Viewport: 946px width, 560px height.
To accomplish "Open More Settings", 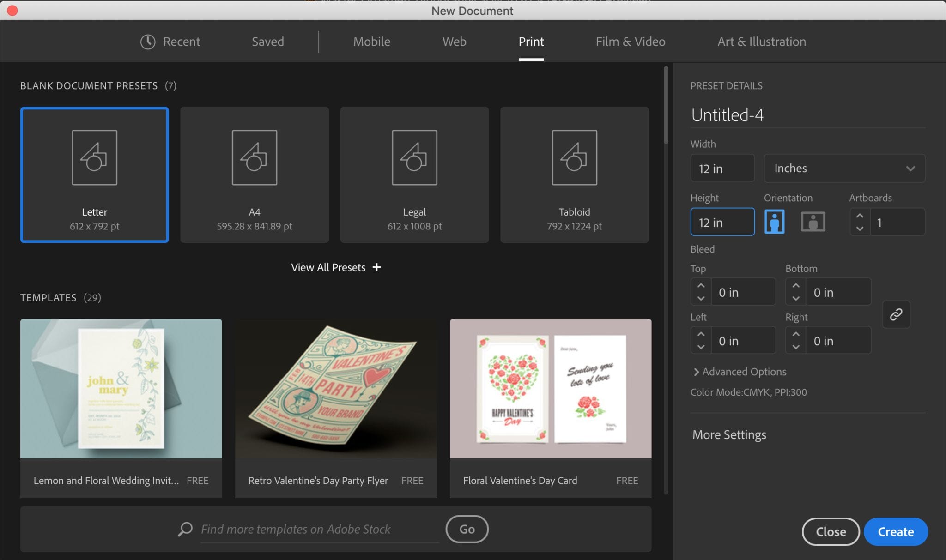I will coord(728,434).
